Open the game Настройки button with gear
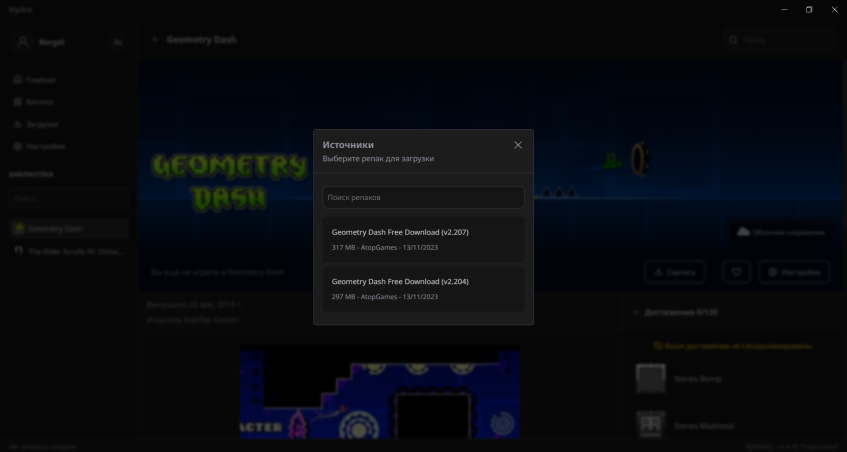The image size is (847, 452). 794,272
